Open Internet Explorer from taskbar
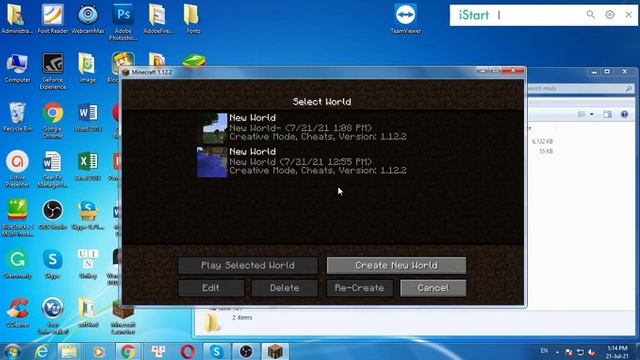Viewport: 640px width, 360px height. coord(42,351)
